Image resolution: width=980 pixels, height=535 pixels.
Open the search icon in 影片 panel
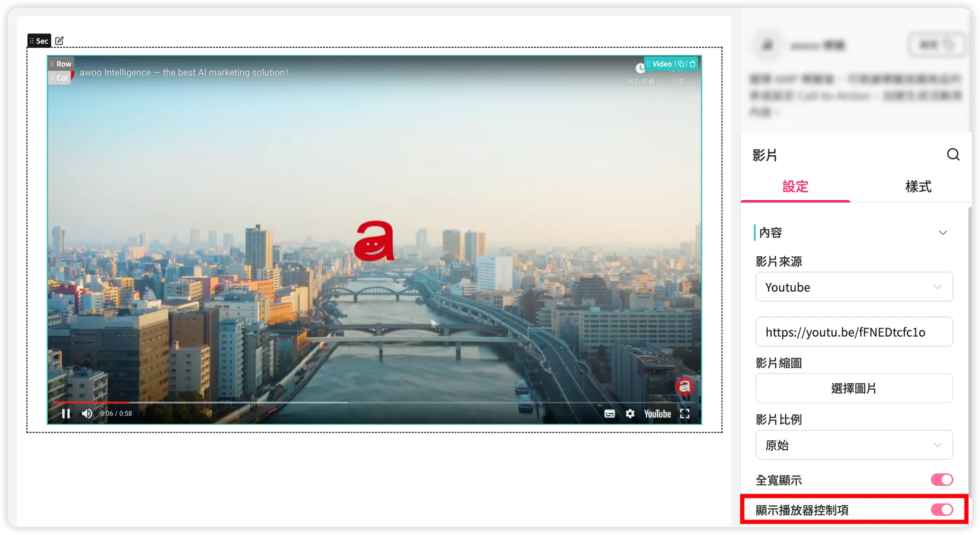(953, 154)
